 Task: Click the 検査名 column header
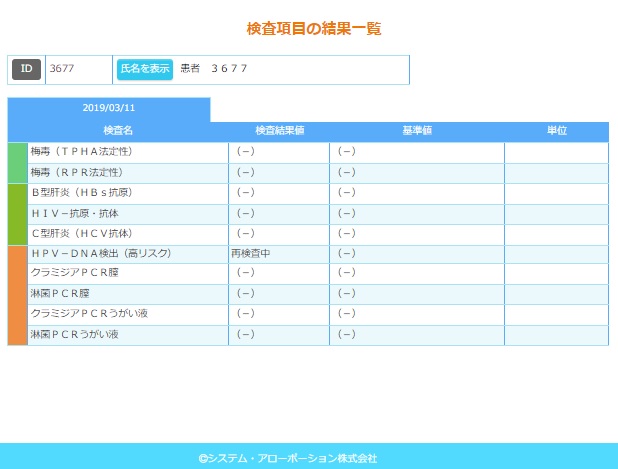(118, 131)
